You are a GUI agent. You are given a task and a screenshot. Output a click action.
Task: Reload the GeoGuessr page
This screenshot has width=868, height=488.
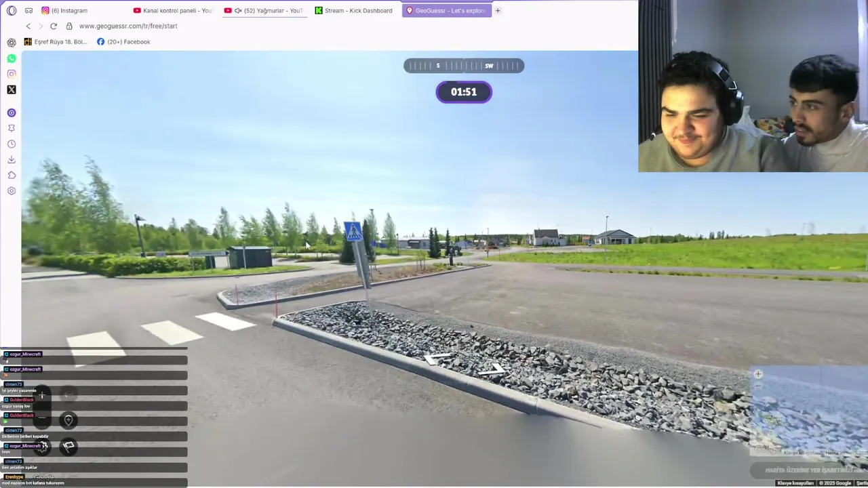click(x=54, y=26)
